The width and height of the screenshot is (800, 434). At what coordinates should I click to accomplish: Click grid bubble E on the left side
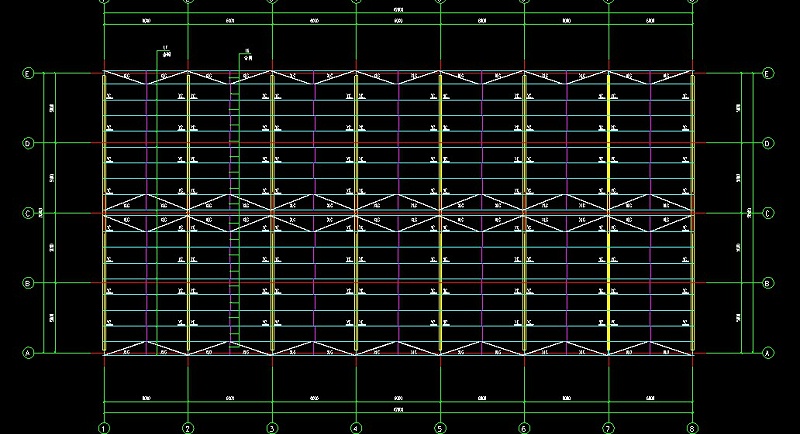pyautogui.click(x=29, y=73)
